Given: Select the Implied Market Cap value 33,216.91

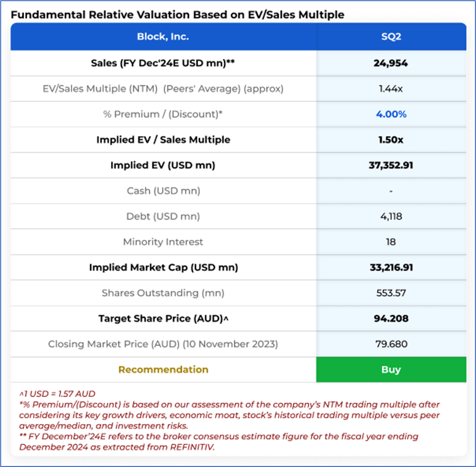Looking at the screenshot, I should [x=391, y=268].
